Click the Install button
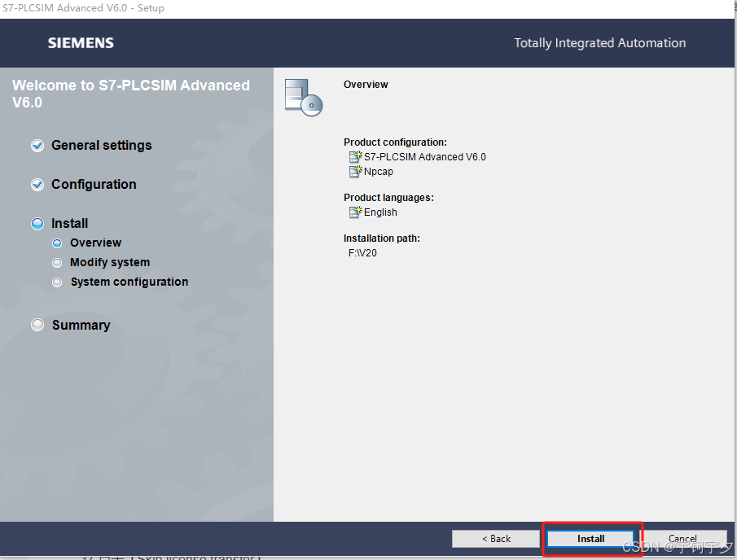The height and width of the screenshot is (560, 737). 590,538
